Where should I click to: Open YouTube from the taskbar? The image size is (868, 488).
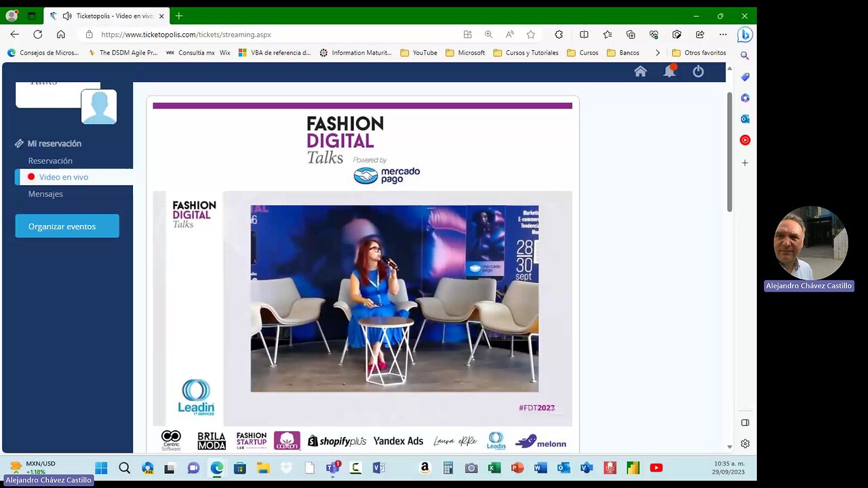click(656, 468)
